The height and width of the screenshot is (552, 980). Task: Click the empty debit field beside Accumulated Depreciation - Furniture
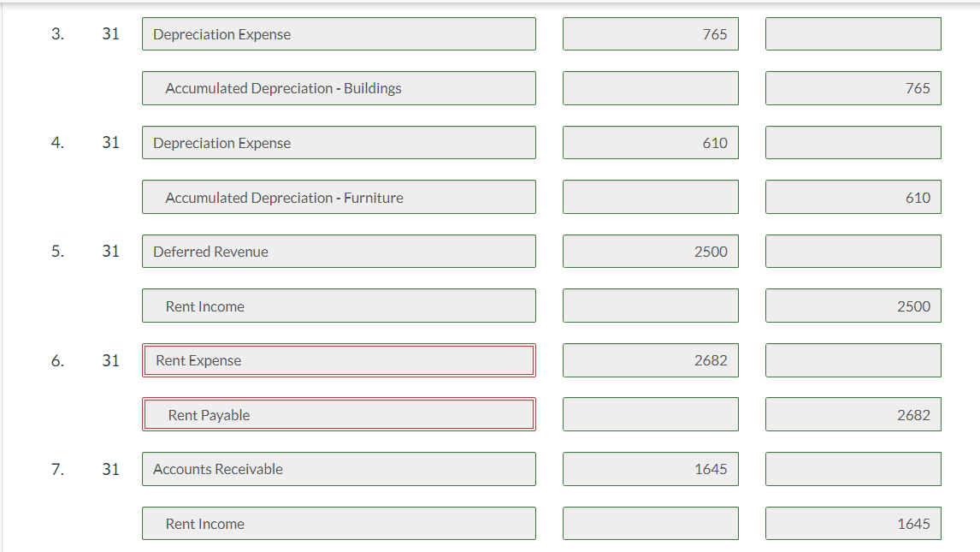[651, 197]
